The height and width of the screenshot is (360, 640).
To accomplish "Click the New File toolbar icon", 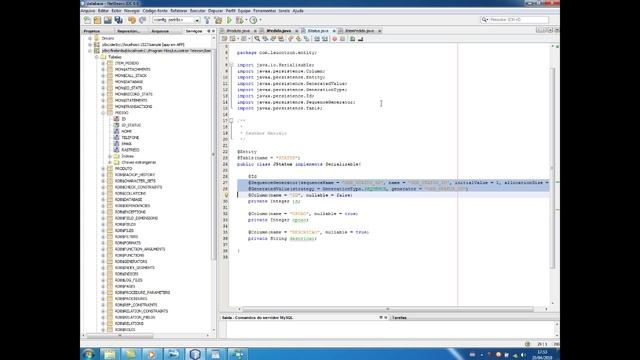I will (87, 20).
